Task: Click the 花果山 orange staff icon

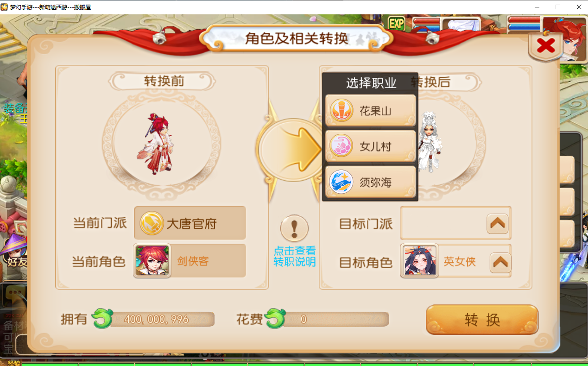Action: 341,111
